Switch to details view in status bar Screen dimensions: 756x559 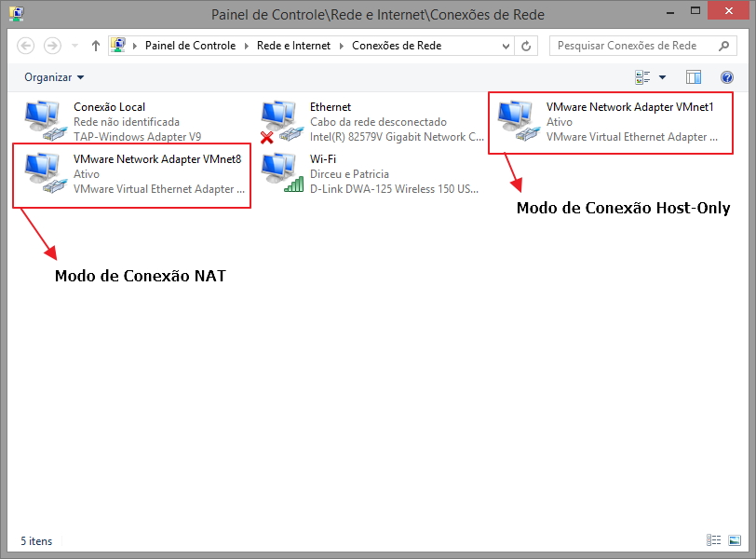pos(713,540)
